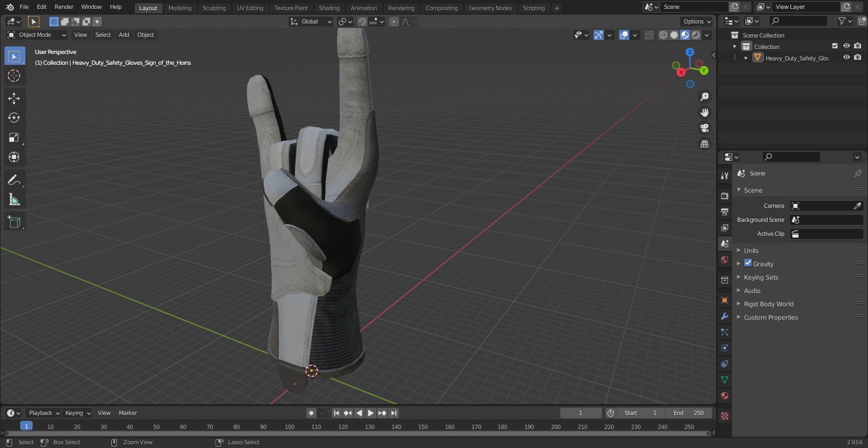868x448 pixels.
Task: Click the Blender logo menu icon
Action: click(x=10, y=7)
